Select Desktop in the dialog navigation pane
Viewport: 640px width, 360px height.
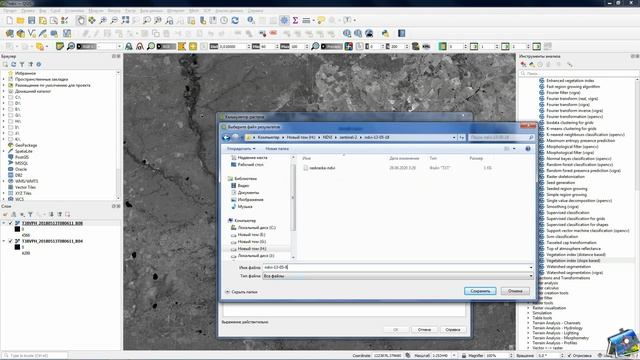click(250, 164)
